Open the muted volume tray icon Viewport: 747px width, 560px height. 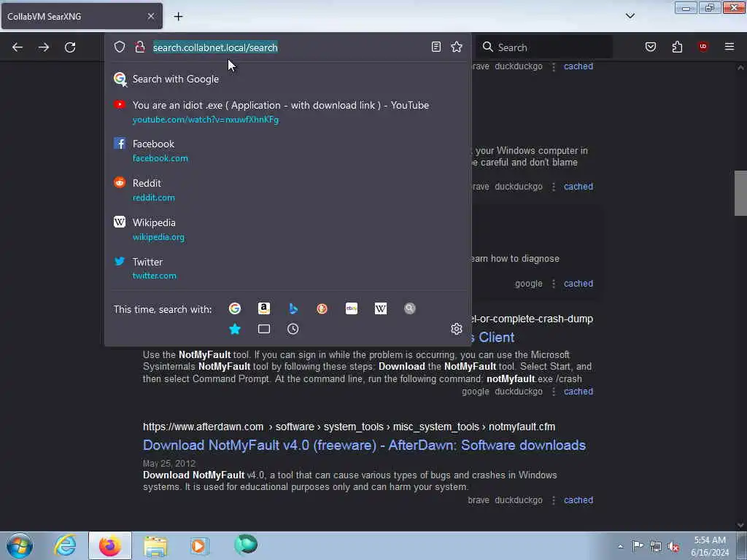(673, 546)
